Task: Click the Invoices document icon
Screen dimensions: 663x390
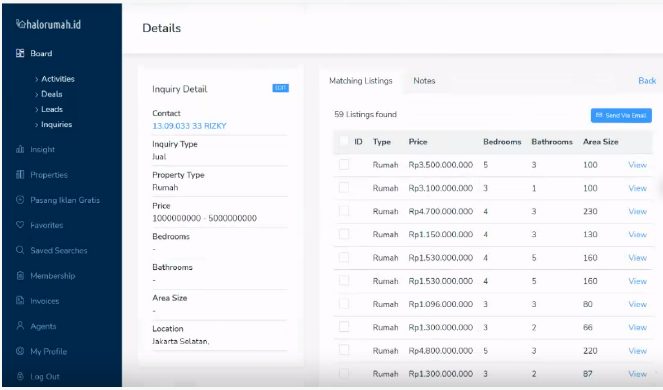Action: (20, 301)
